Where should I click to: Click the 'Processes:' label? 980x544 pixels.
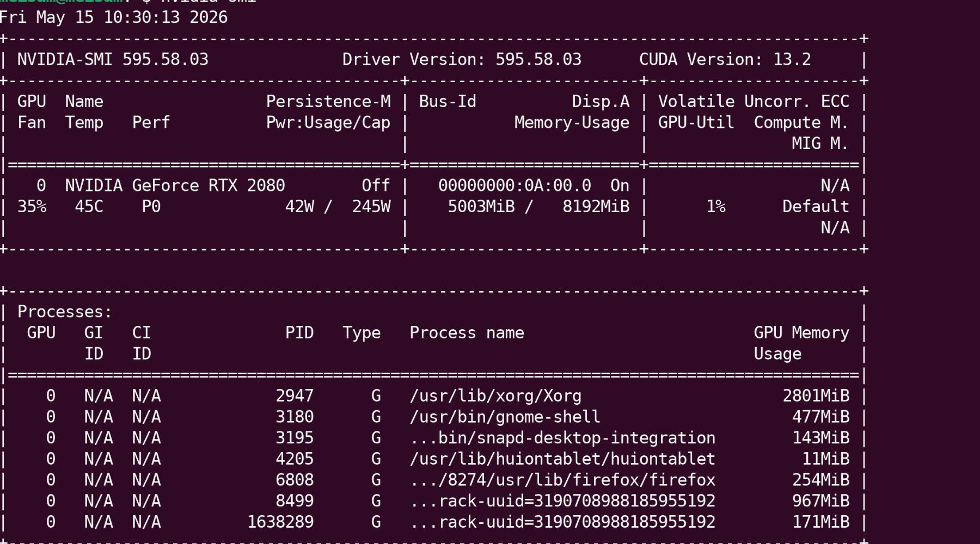coord(65,312)
